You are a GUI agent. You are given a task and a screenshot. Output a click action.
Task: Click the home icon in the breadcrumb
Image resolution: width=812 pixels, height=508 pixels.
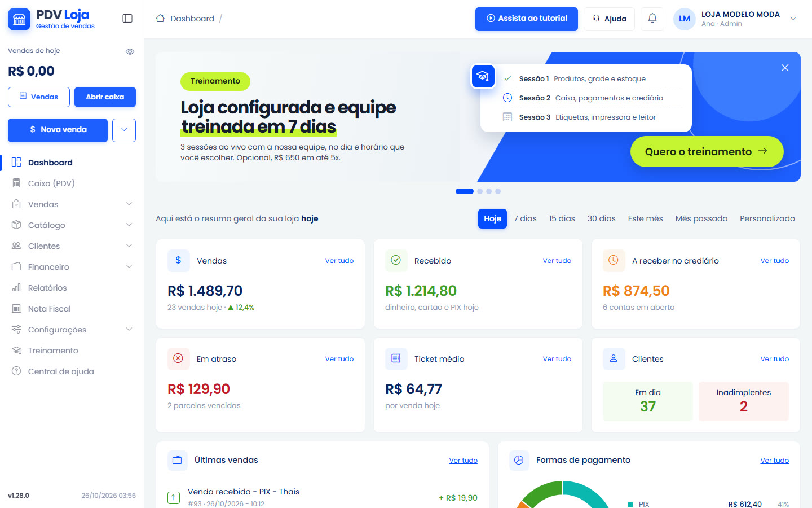coord(160,19)
